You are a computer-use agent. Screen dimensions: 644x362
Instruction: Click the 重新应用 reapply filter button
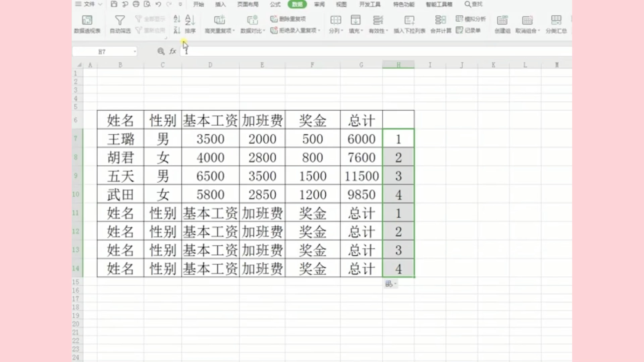coord(150,31)
